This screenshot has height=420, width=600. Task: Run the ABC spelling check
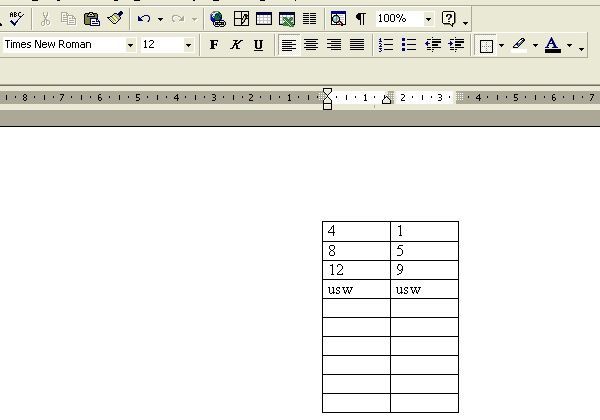click(x=16, y=18)
